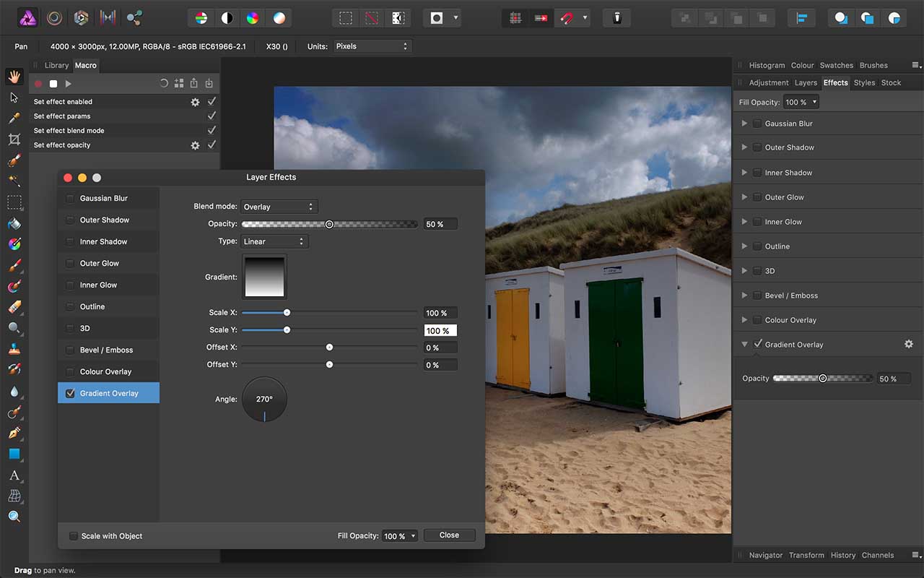Open the Blend mode Overlay dropdown
This screenshot has height=578, width=924.
click(x=279, y=207)
